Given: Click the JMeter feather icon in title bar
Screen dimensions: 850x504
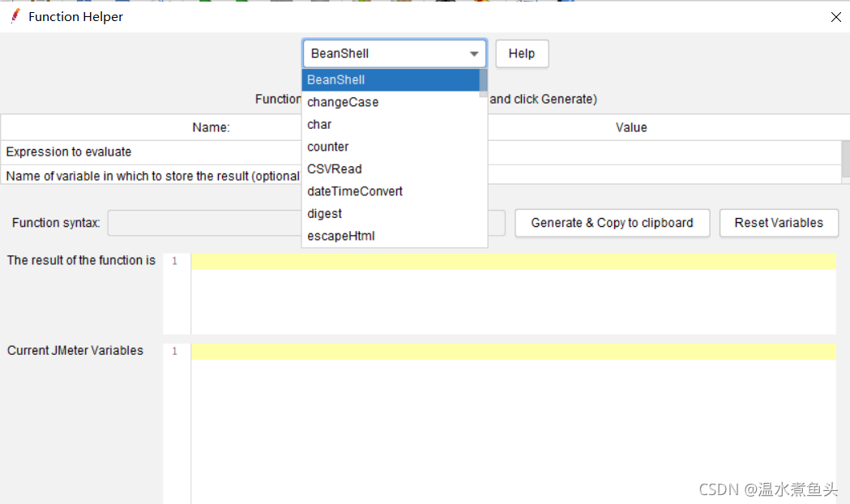Looking at the screenshot, I should coord(15,16).
